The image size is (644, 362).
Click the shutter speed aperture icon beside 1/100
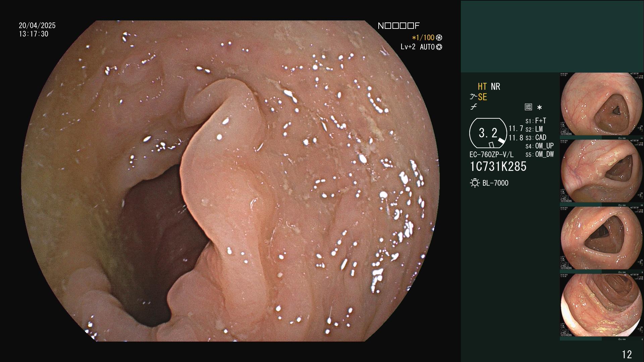point(439,38)
